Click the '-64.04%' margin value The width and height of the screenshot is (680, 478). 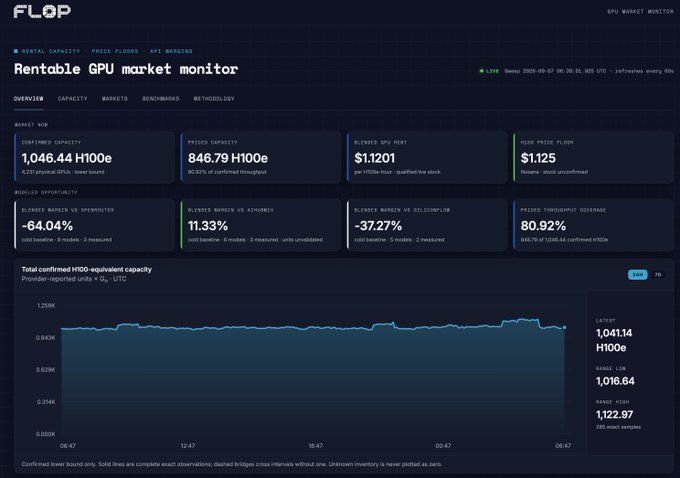47,226
